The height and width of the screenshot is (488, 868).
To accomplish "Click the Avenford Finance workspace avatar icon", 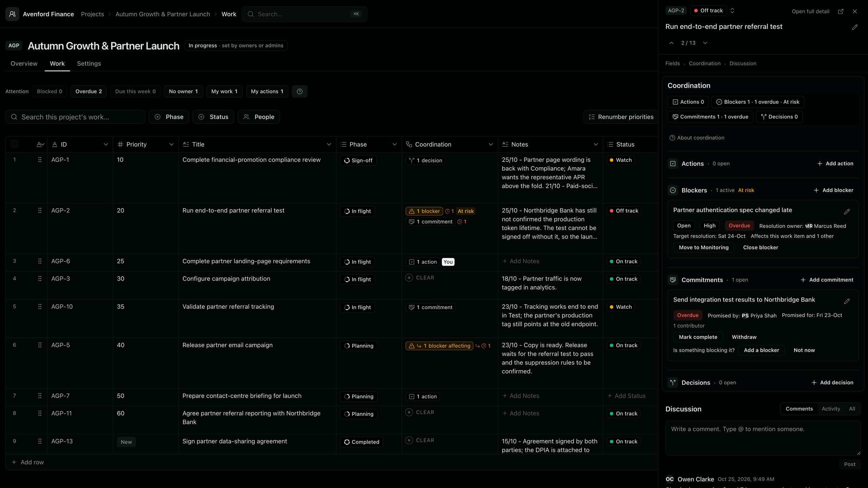I will tap(12, 14).
